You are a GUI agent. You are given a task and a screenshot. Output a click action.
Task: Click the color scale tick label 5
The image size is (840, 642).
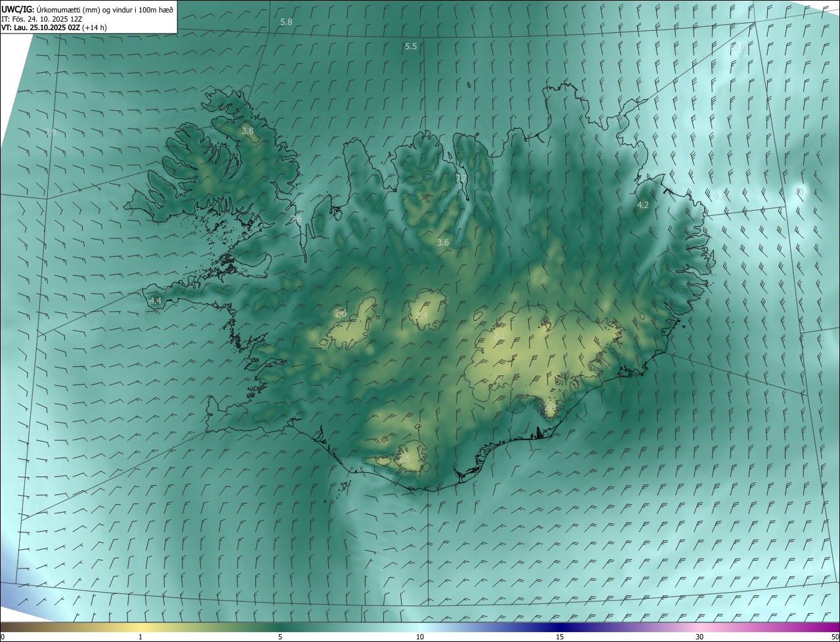pyautogui.click(x=280, y=637)
